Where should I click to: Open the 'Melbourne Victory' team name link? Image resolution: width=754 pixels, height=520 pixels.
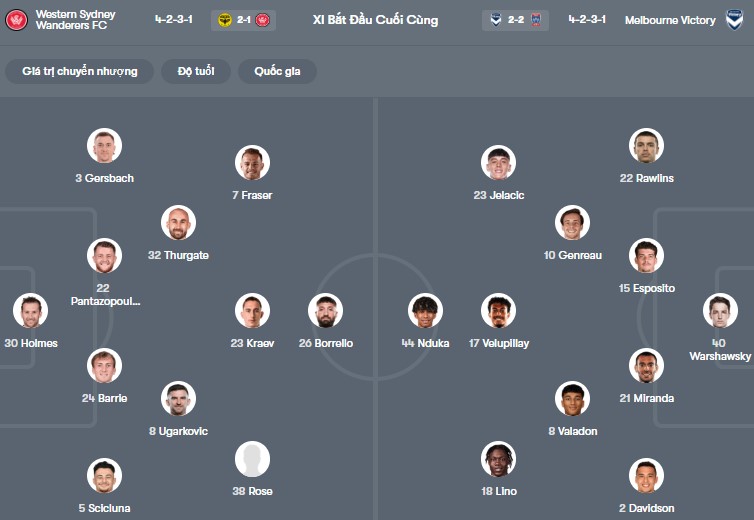pos(670,20)
